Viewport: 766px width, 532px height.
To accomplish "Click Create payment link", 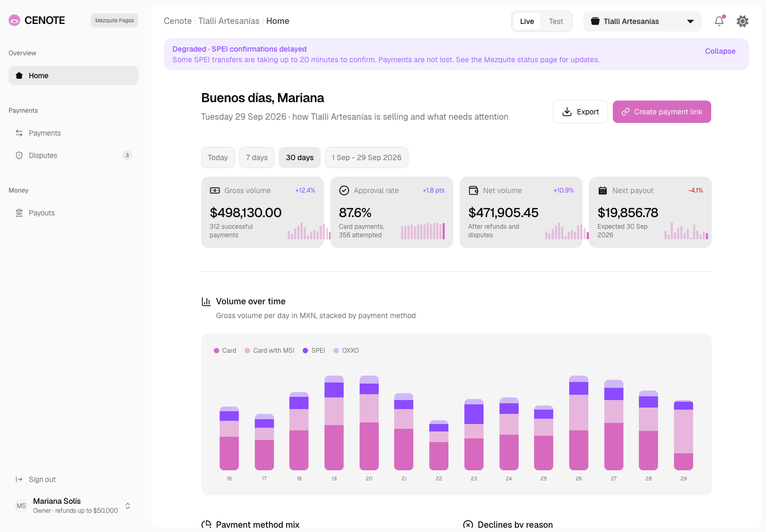I will 662,112.
